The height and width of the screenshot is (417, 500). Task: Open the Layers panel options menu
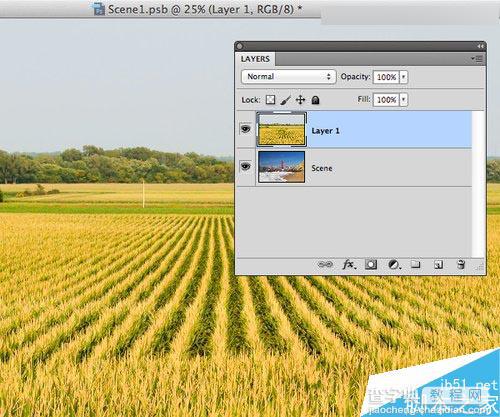pyautogui.click(x=477, y=59)
